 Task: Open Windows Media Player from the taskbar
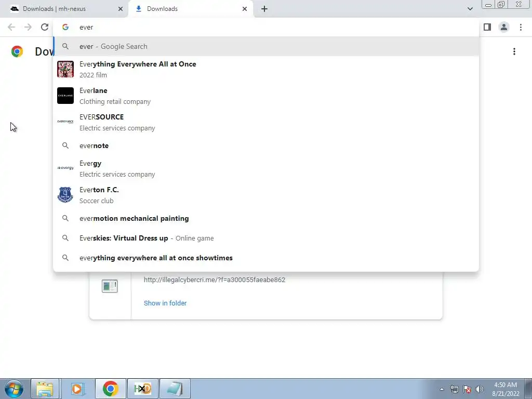(x=78, y=389)
